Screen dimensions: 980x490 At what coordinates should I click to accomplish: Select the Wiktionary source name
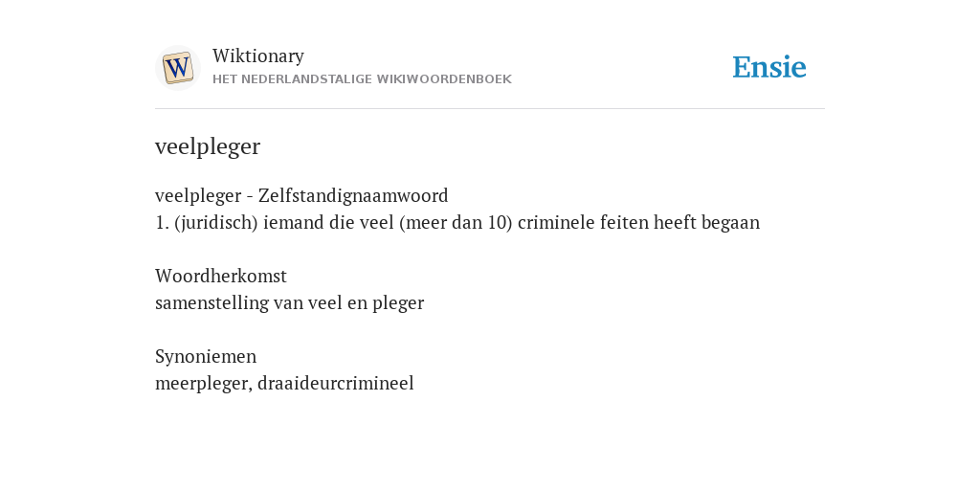pos(258,56)
